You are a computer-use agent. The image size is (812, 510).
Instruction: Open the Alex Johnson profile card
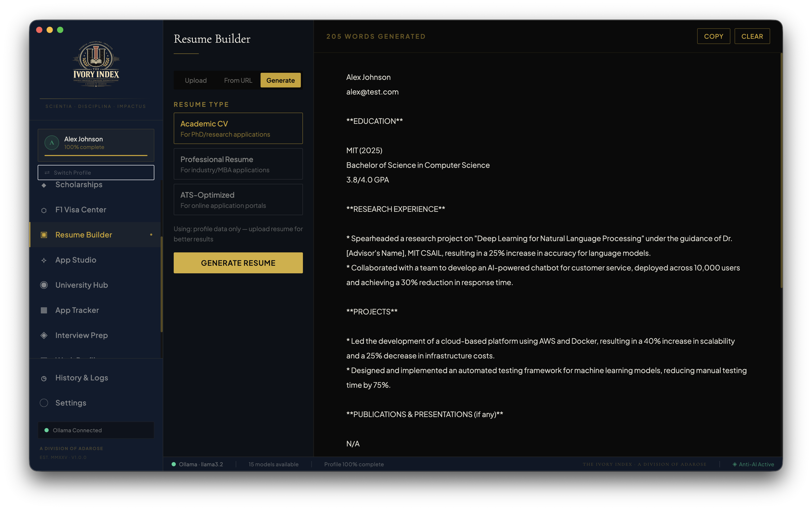[x=96, y=145]
